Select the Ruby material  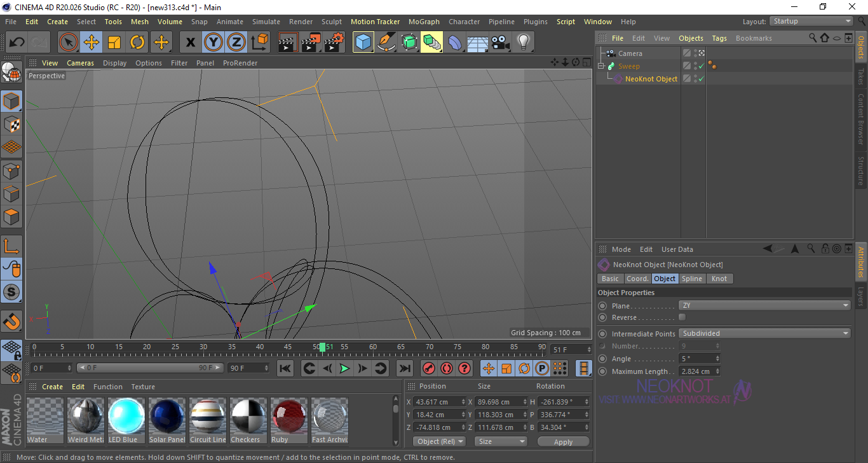click(x=289, y=420)
